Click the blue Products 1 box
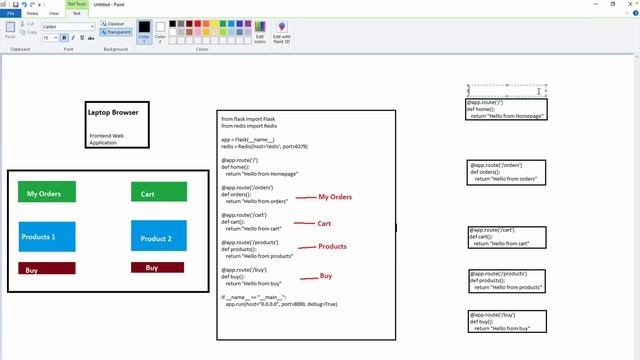The width and height of the screenshot is (640, 360). coord(47,236)
